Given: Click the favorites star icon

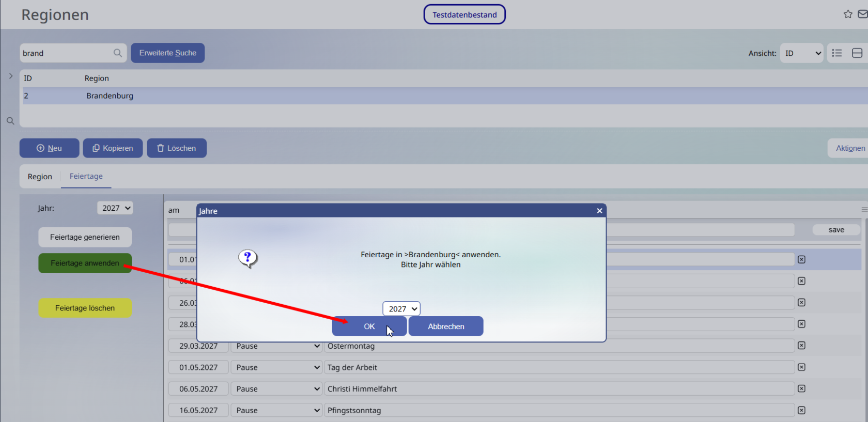Looking at the screenshot, I should 848,14.
